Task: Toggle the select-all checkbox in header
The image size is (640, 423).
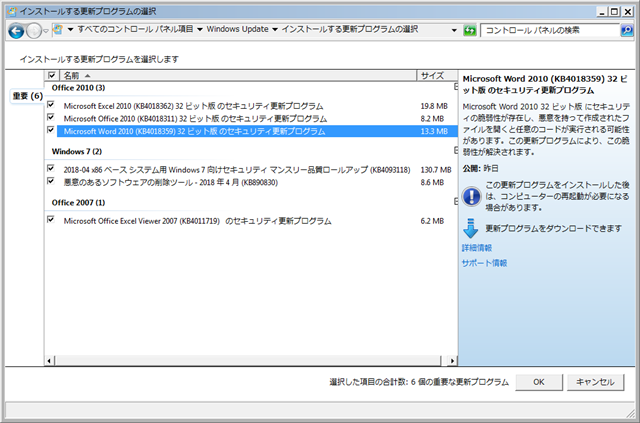Action: 52,75
